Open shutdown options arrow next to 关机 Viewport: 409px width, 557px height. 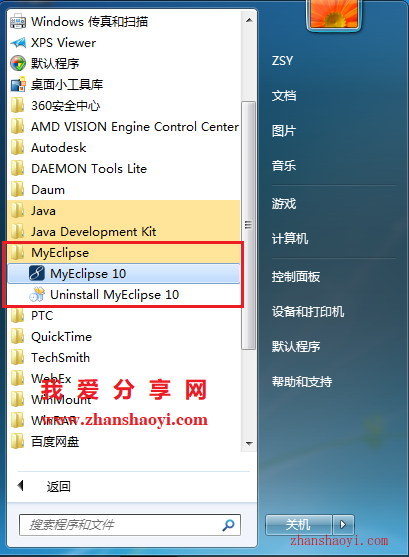[343, 524]
